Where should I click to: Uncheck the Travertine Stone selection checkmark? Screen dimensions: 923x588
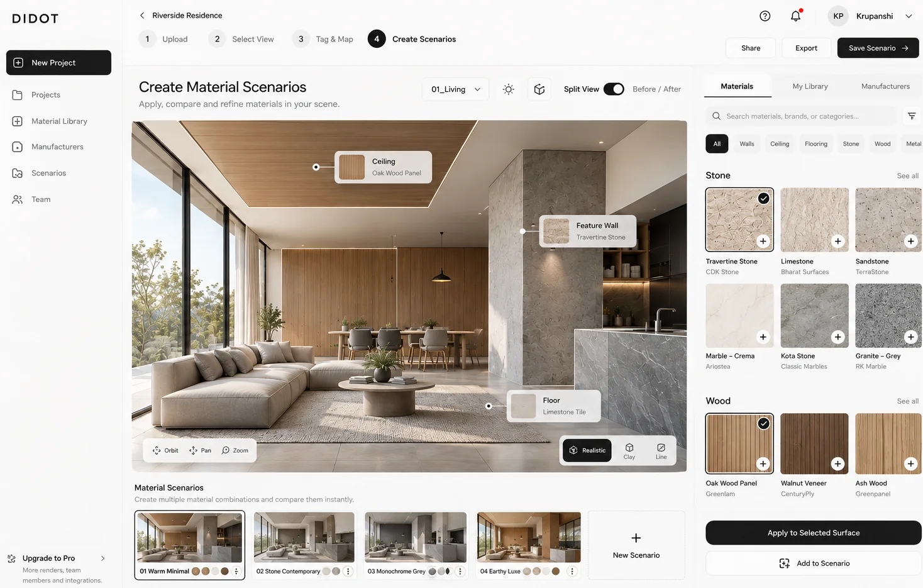pyautogui.click(x=763, y=198)
